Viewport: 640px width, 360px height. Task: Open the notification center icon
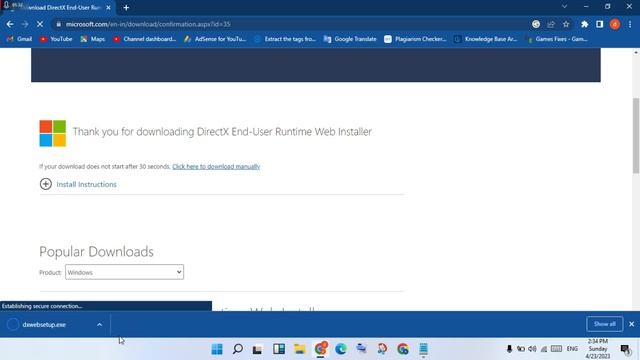625,349
